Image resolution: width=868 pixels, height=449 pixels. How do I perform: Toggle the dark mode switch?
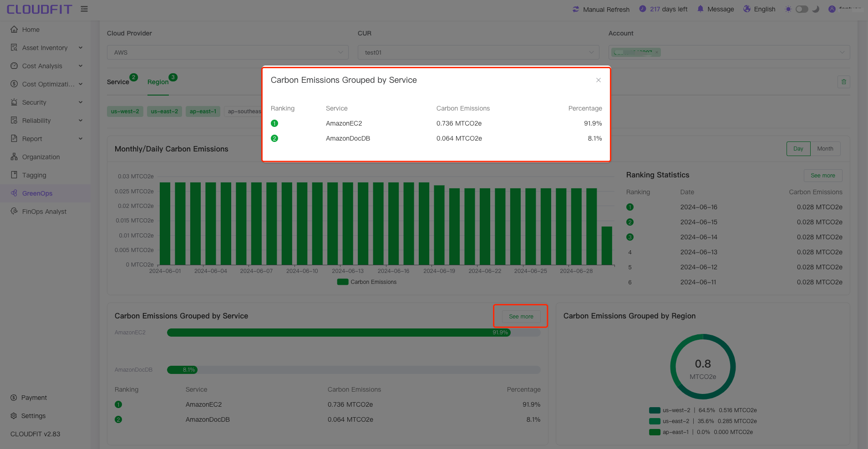click(x=802, y=9)
